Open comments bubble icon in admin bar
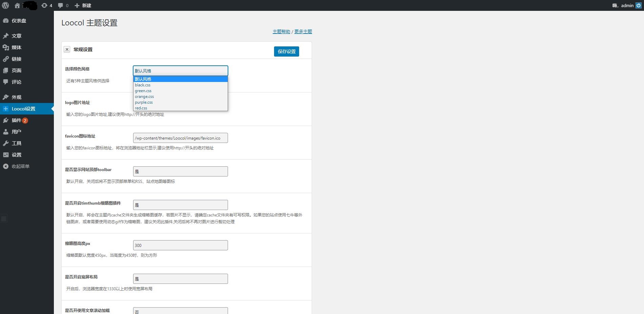This screenshot has width=644, height=314. coord(60,5)
